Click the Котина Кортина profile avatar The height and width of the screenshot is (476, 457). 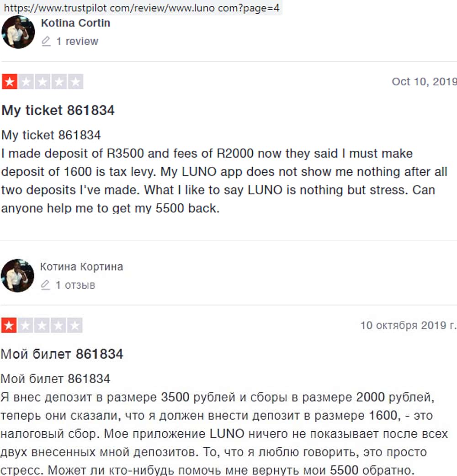(x=18, y=275)
